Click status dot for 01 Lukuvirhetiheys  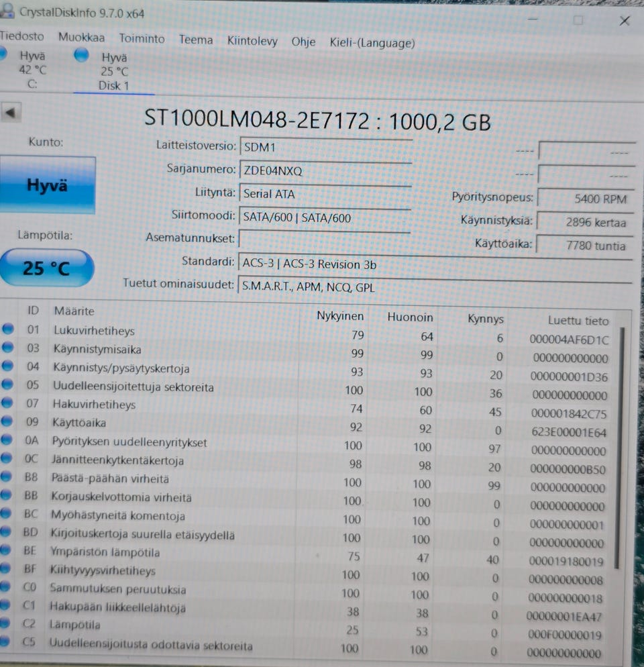point(8,329)
